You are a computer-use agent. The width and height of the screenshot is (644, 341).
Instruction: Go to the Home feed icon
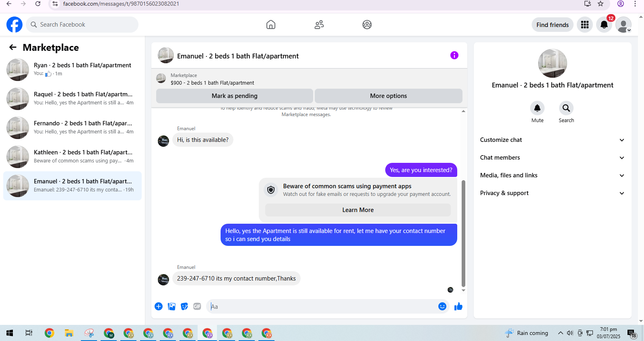(271, 25)
